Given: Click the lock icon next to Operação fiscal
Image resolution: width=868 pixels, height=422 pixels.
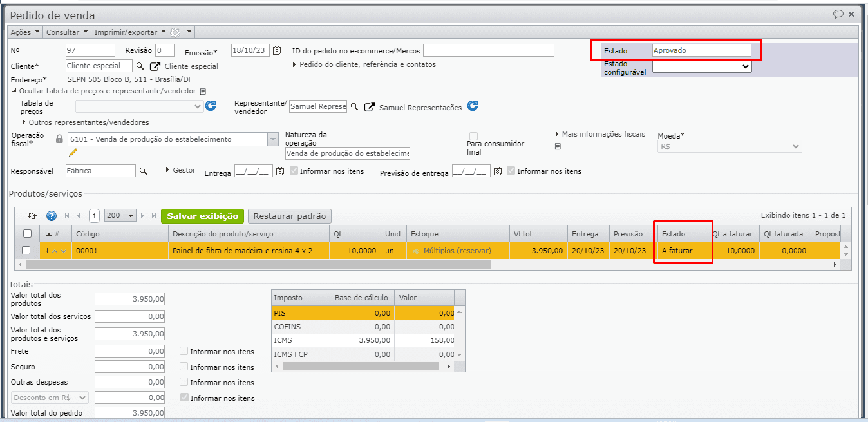Looking at the screenshot, I should (x=59, y=139).
